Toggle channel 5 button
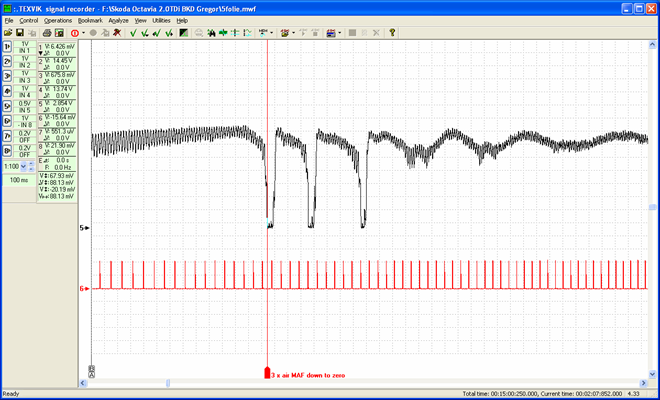Image resolution: width=660 pixels, height=400 pixels. point(7,107)
